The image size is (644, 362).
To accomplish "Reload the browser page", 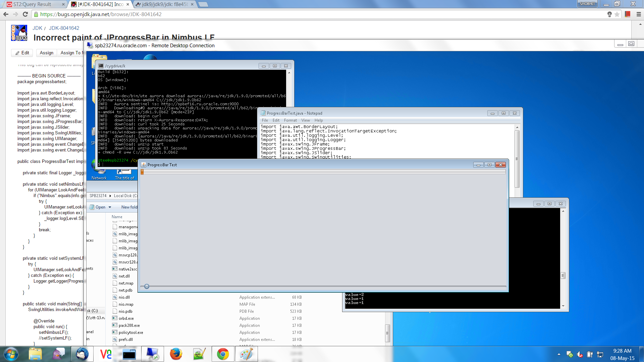I will coord(25,14).
